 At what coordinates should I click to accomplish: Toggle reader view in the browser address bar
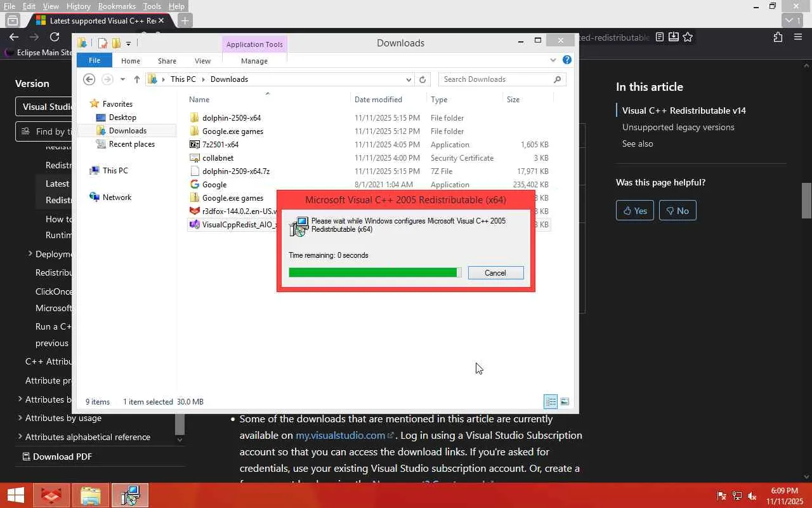[660, 37]
